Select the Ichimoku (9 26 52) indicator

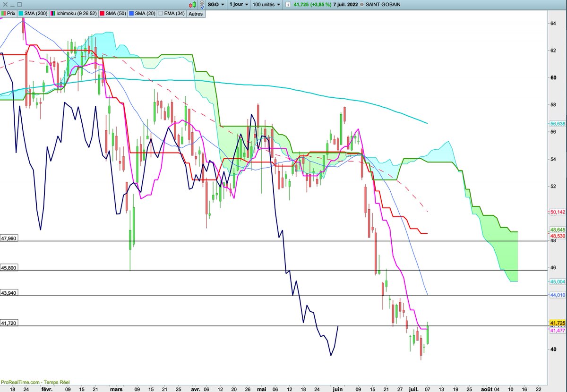(73, 14)
